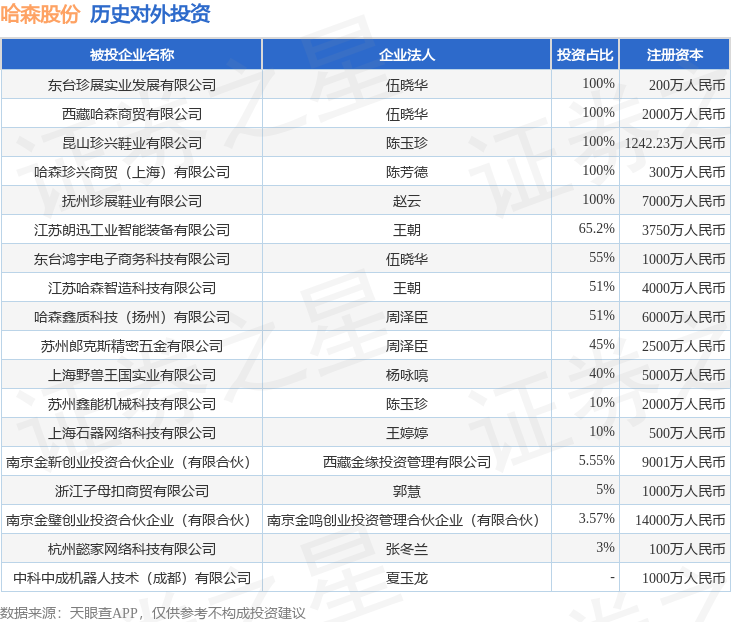Select 东台鸿宇电子商务科技有限公司 cell
Image resolution: width=731 pixels, height=622 pixels.
click(x=132, y=259)
